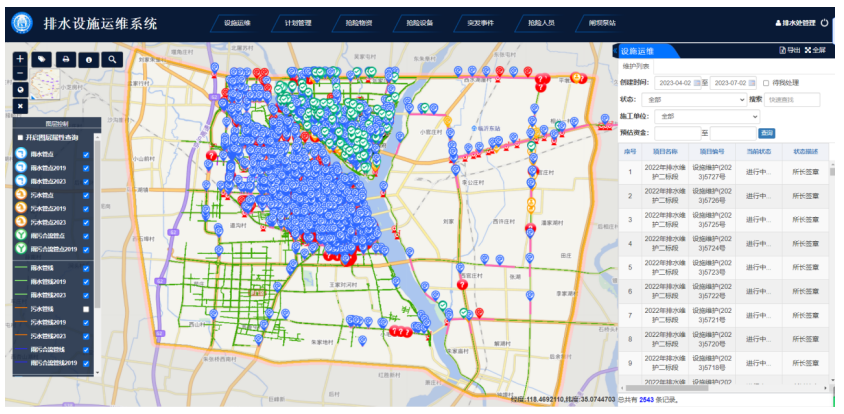Open the 抢险人员 top menu

(x=541, y=23)
